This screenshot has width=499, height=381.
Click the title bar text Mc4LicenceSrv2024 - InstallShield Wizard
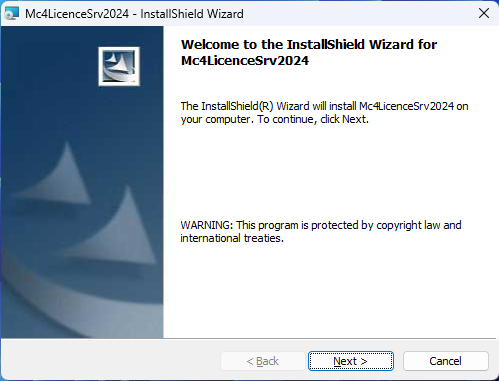(x=134, y=14)
